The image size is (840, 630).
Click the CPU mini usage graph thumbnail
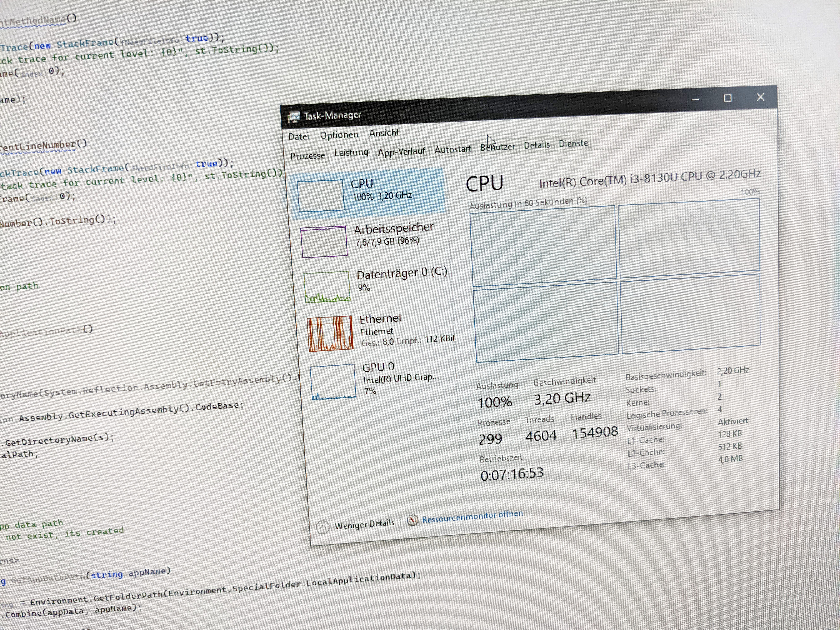click(x=320, y=195)
